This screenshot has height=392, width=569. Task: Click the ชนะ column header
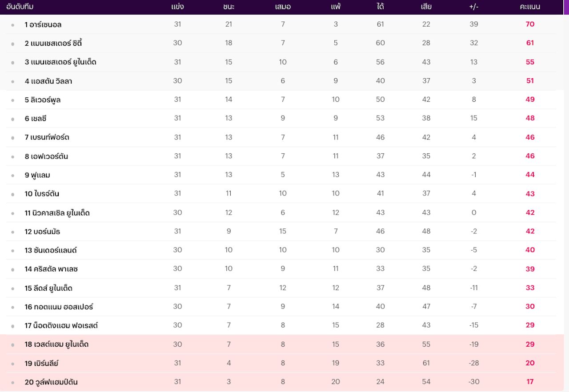click(x=228, y=7)
